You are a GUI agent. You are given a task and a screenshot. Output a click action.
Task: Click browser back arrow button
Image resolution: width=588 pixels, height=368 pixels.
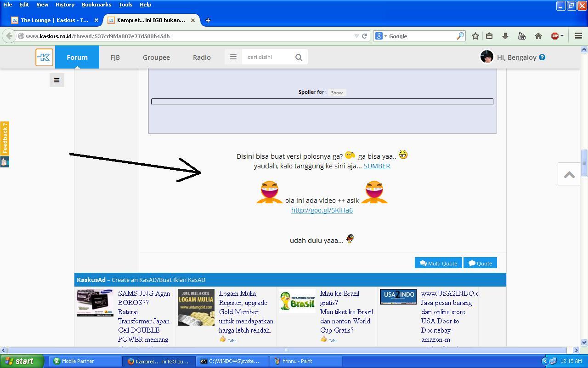[9, 36]
